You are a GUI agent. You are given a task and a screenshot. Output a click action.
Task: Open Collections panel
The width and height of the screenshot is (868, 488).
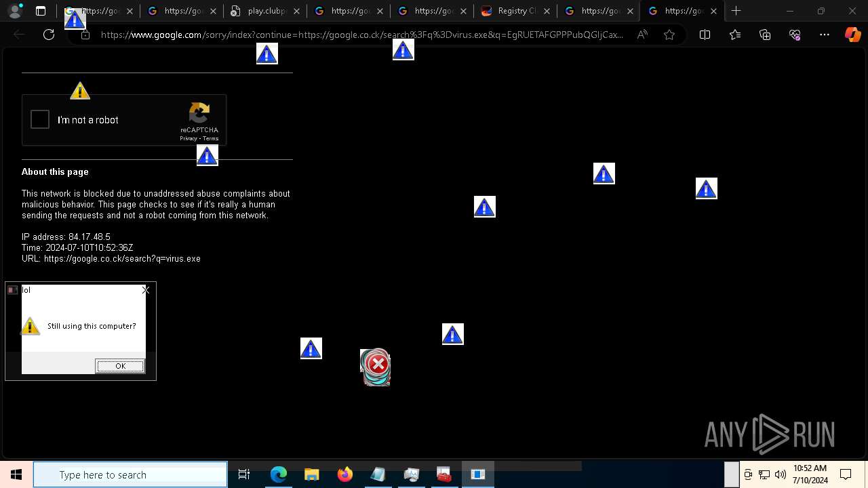[765, 35]
